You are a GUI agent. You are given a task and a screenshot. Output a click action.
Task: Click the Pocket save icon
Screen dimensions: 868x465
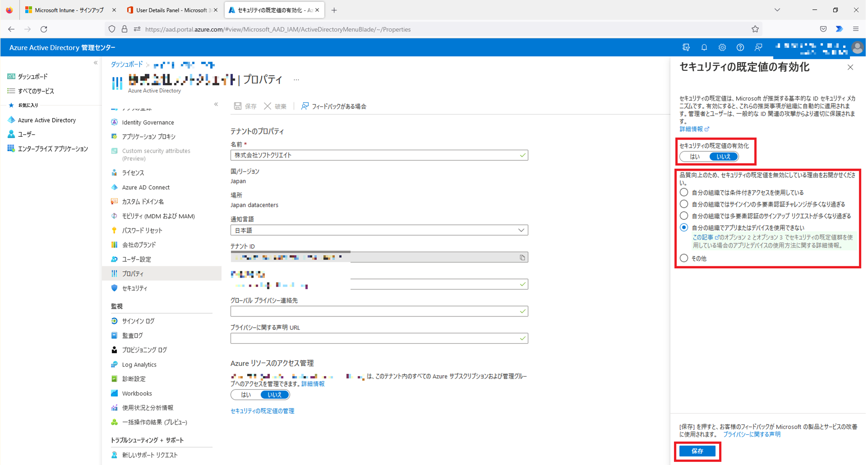pyautogui.click(x=823, y=29)
